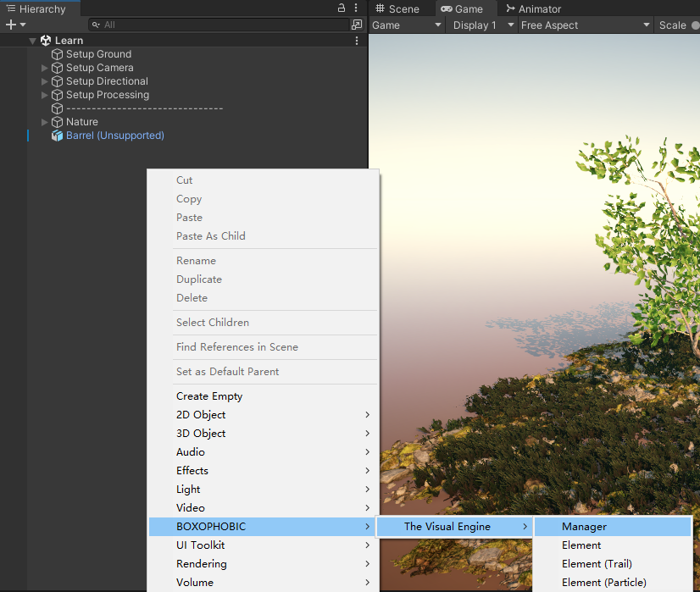This screenshot has height=592, width=700.
Task: Open the Rendering submenu
Action: pyautogui.click(x=264, y=564)
